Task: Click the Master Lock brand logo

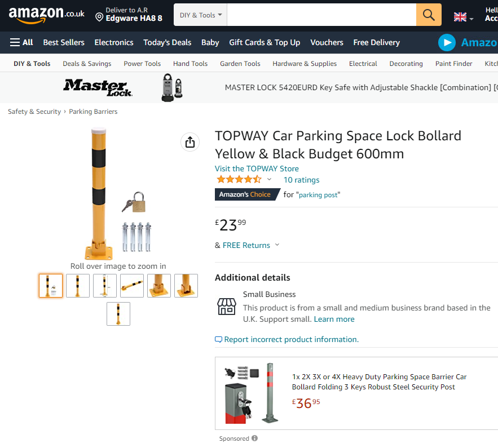Action: [98, 87]
